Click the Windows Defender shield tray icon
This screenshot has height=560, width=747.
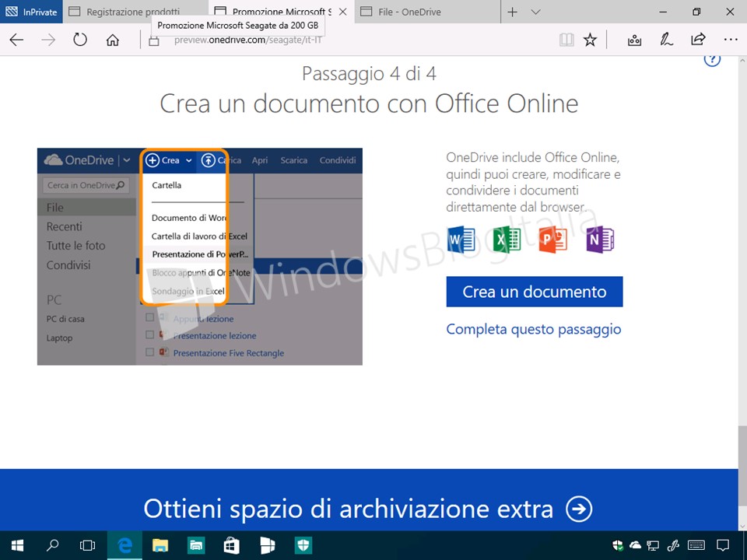(617, 545)
